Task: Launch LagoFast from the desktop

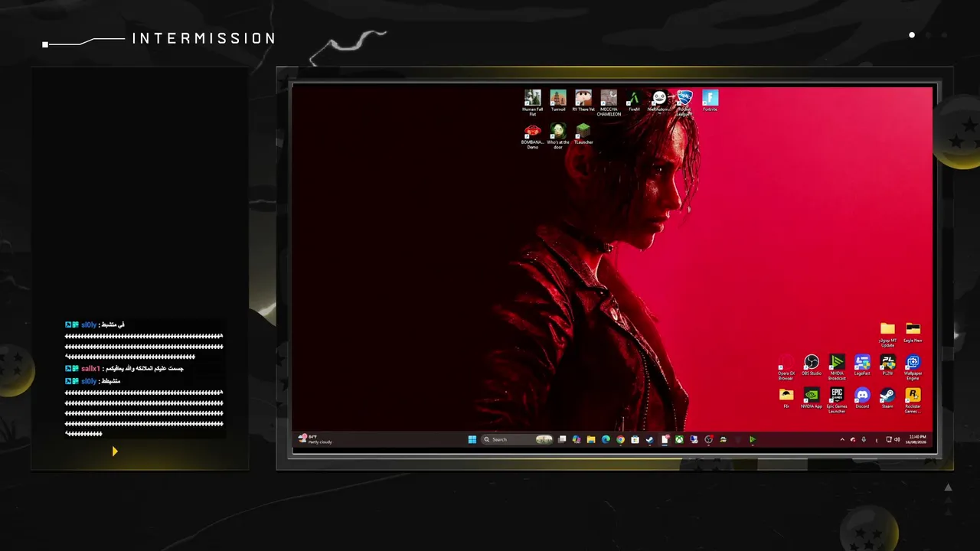Action: click(x=862, y=365)
